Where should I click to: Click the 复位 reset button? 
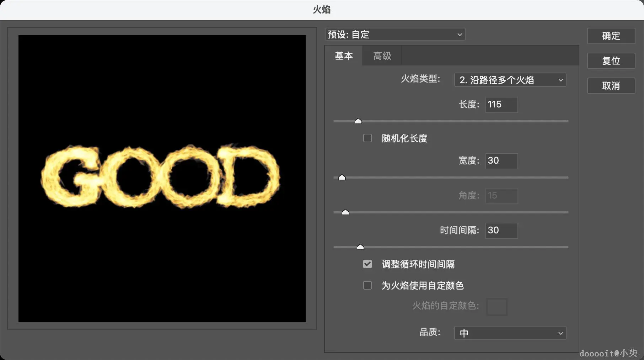(611, 61)
